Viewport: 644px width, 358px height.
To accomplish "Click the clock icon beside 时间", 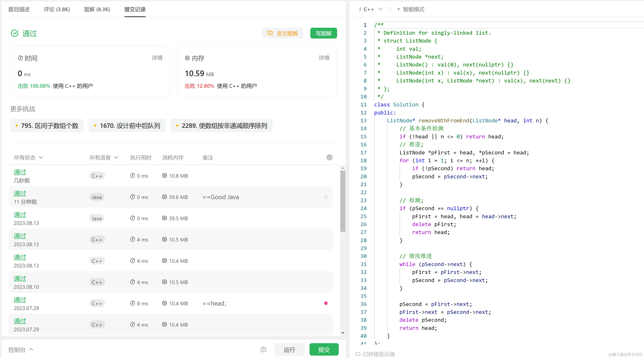I will (x=20, y=58).
